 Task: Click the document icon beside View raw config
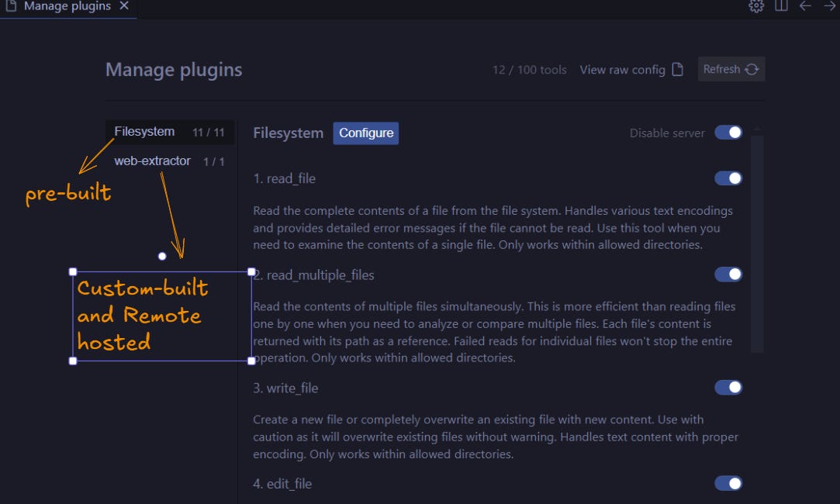(679, 69)
